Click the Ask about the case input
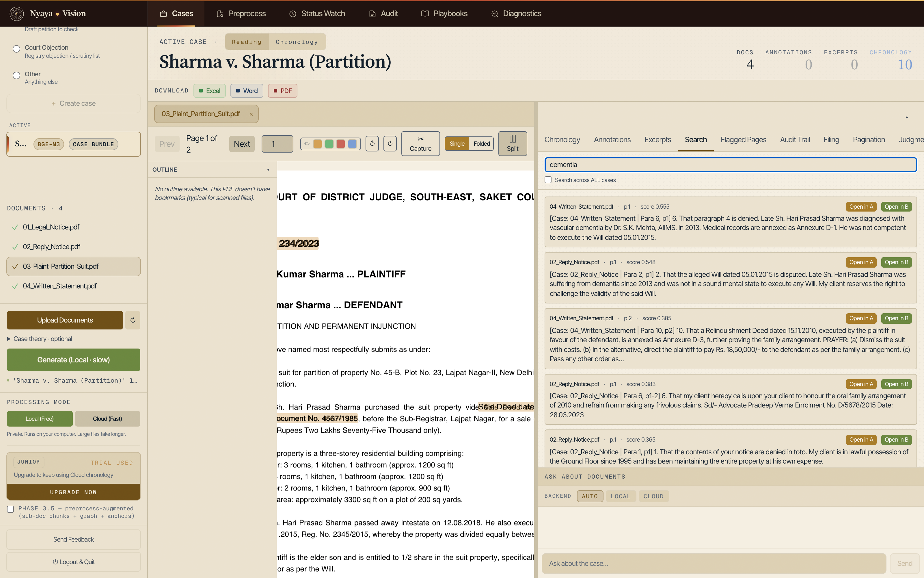Image resolution: width=924 pixels, height=578 pixels. [714, 564]
